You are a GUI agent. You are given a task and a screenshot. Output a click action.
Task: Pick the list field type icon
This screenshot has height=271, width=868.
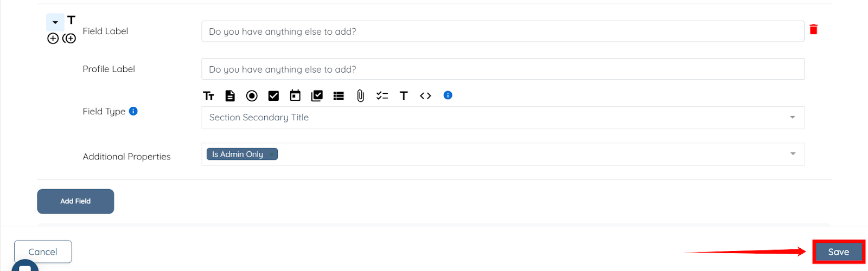pos(339,96)
